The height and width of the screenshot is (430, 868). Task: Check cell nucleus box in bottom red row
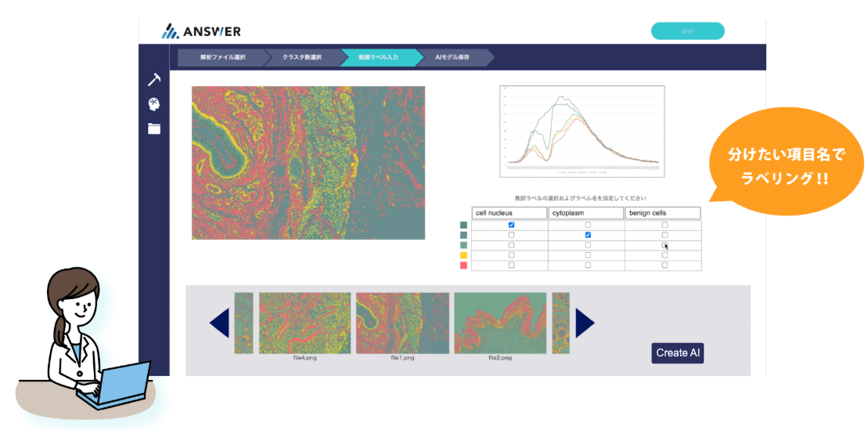point(512,266)
